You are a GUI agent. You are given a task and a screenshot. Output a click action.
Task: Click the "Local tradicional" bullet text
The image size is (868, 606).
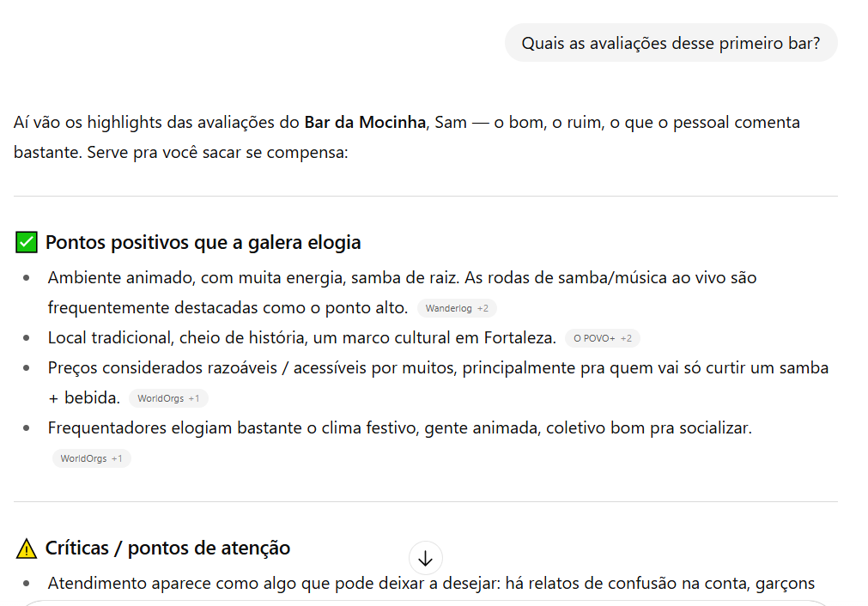[301, 338]
